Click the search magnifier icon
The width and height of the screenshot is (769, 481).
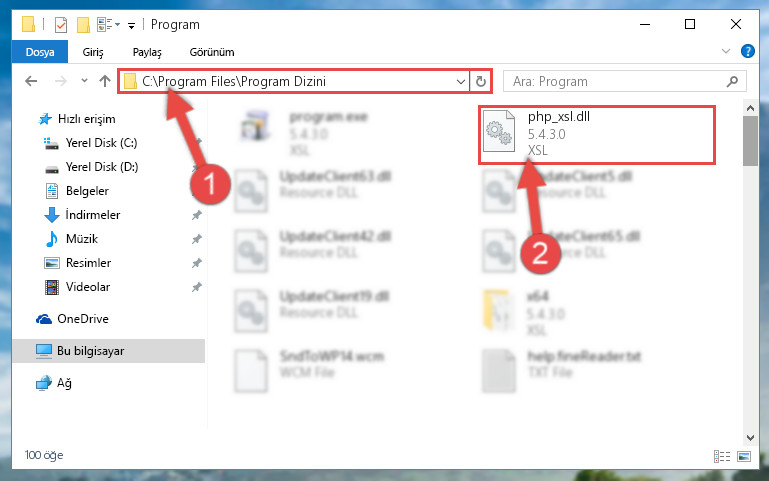pyautogui.click(x=732, y=81)
